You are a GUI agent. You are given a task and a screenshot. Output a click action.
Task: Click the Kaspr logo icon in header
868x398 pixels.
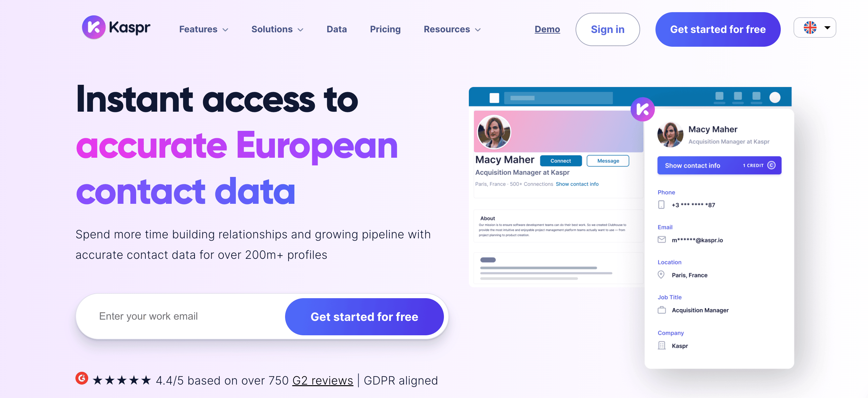click(x=94, y=27)
